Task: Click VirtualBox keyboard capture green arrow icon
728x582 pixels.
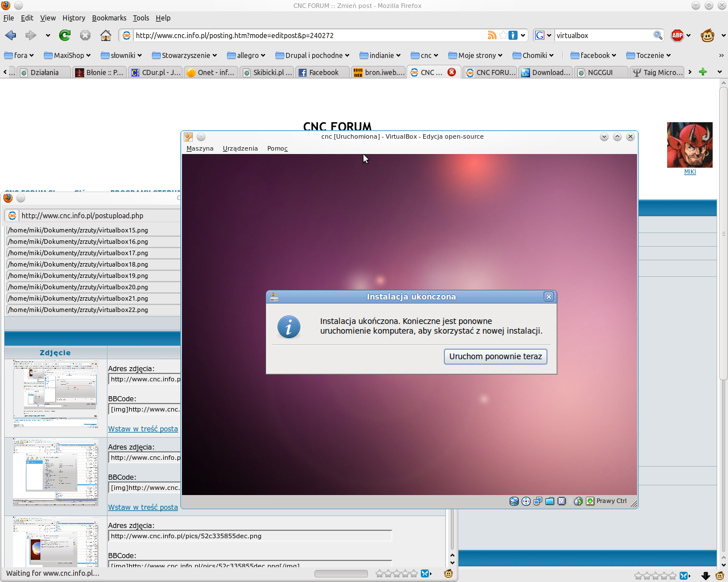Action: point(590,501)
